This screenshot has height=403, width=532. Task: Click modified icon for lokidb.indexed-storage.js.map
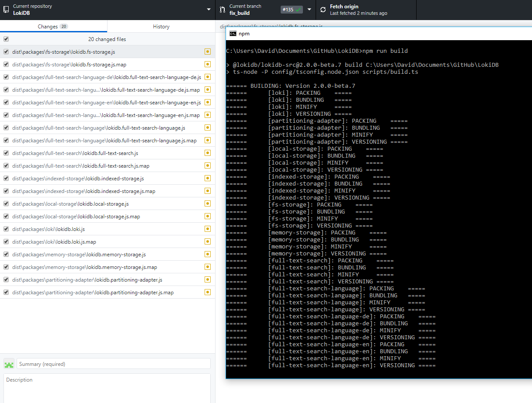(x=207, y=191)
